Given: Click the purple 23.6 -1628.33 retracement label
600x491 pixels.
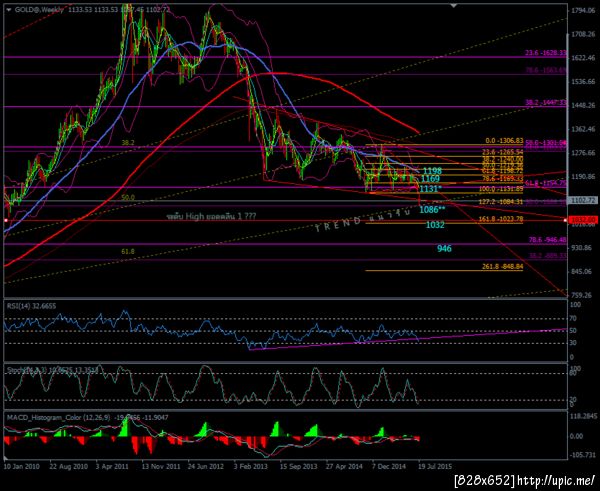Looking at the screenshot, I should pyautogui.click(x=546, y=53).
